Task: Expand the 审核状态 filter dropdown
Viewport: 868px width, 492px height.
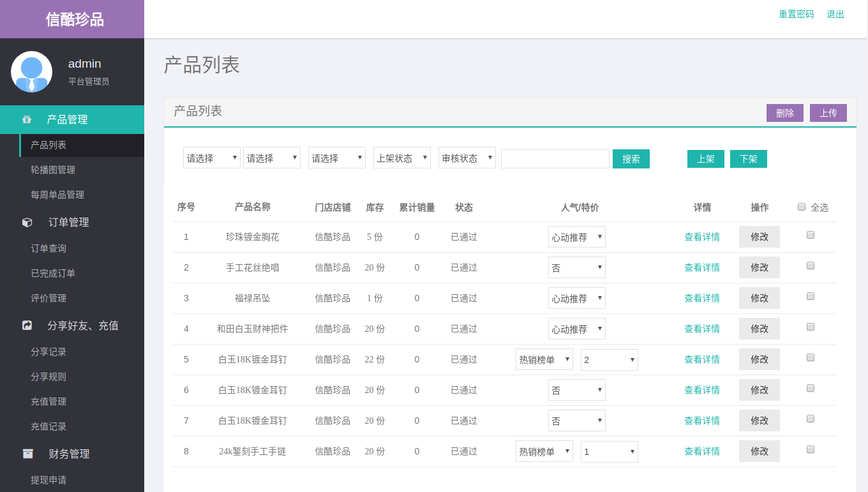Action: [467, 158]
